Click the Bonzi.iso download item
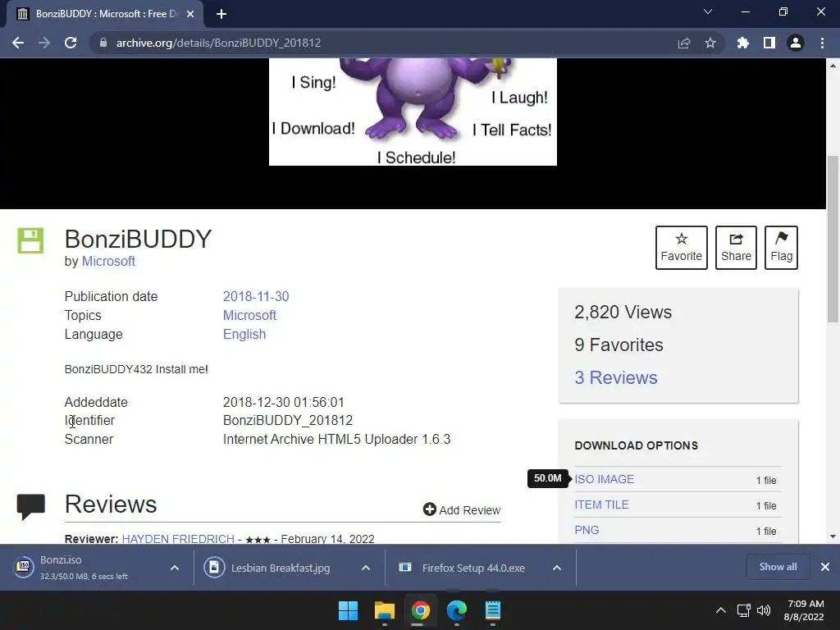Screen dimensions: 840x630 (x=84, y=568)
